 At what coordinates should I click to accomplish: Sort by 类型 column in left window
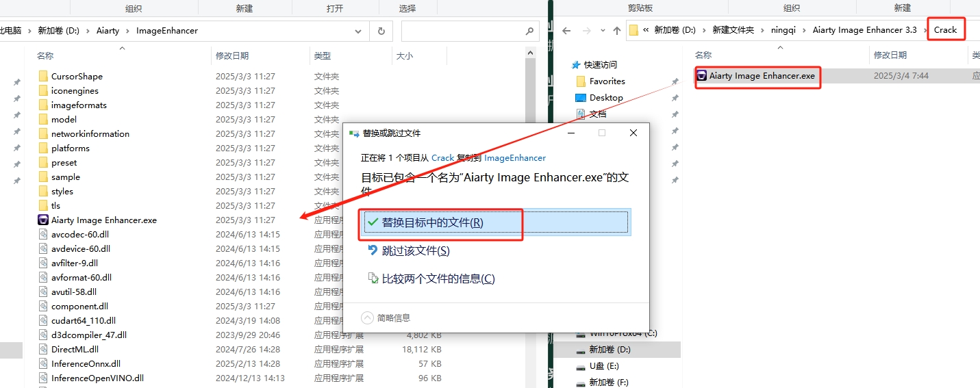323,55
